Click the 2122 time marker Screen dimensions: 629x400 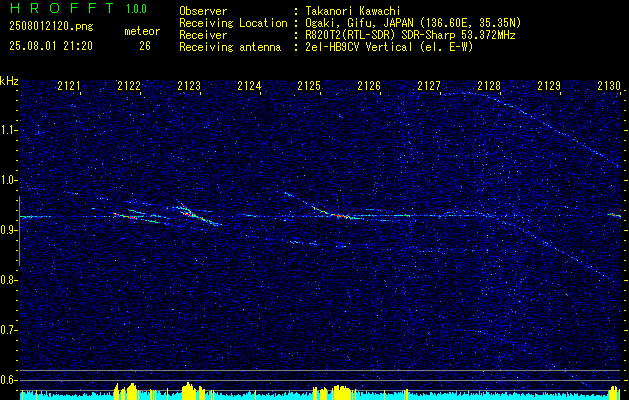click(129, 86)
